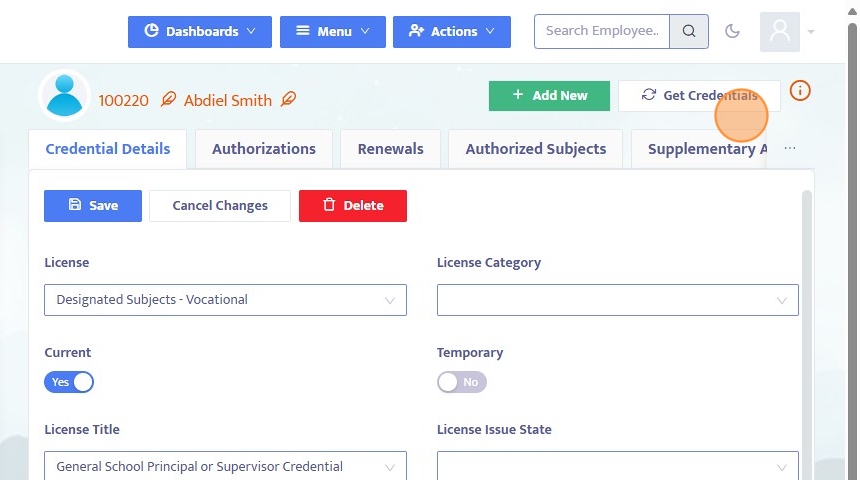The height and width of the screenshot is (480, 860).
Task: Click the red Delete button
Action: (353, 206)
